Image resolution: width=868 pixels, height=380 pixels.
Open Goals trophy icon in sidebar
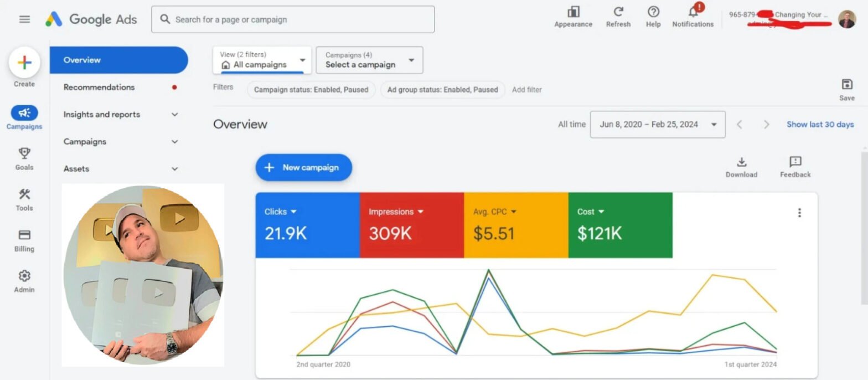(24, 153)
